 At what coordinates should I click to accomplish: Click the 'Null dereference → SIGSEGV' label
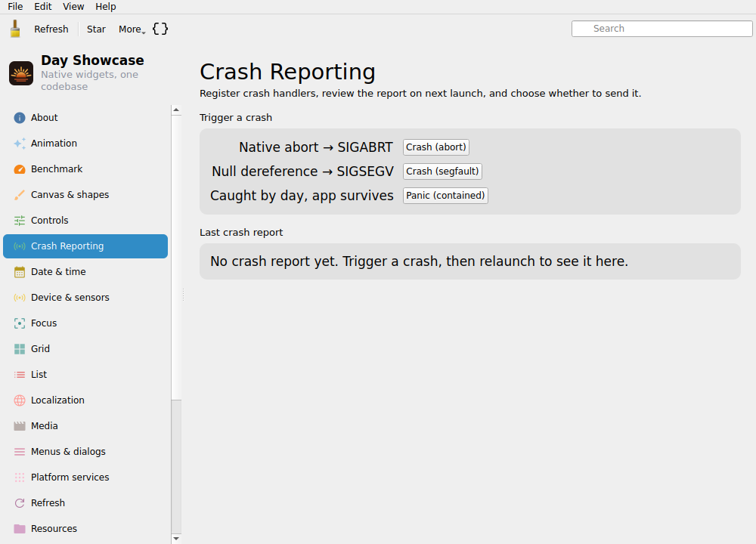(x=302, y=171)
